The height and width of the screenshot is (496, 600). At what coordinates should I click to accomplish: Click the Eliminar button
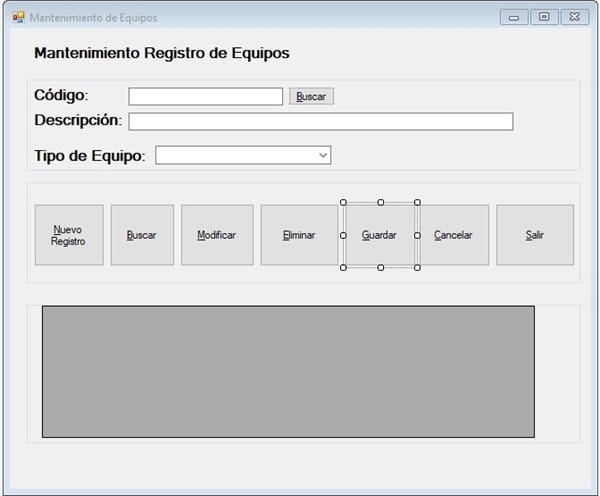tap(299, 235)
